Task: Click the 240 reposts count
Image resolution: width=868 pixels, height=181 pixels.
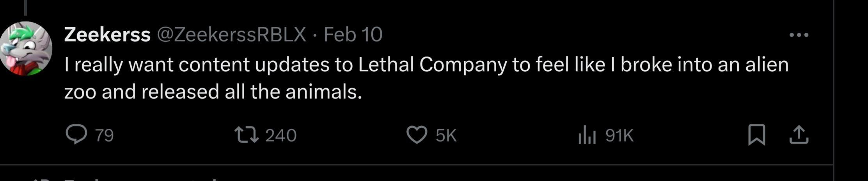Action: tap(281, 135)
